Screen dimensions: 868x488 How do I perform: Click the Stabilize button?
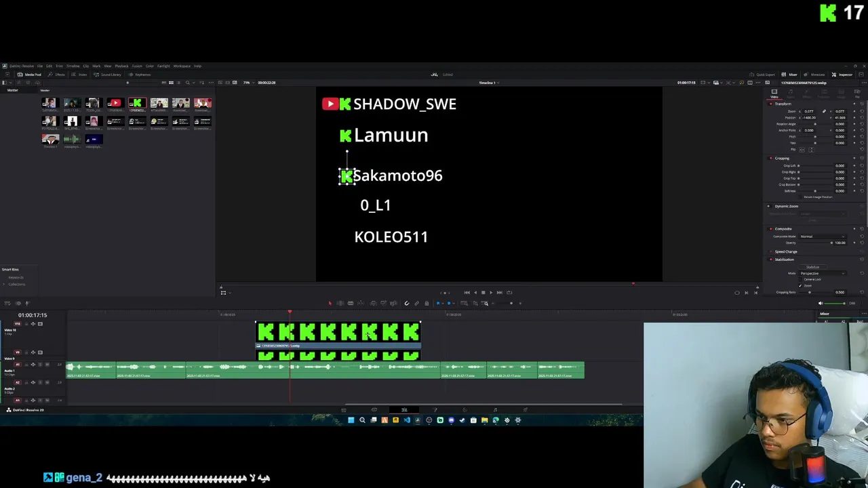[x=812, y=267]
